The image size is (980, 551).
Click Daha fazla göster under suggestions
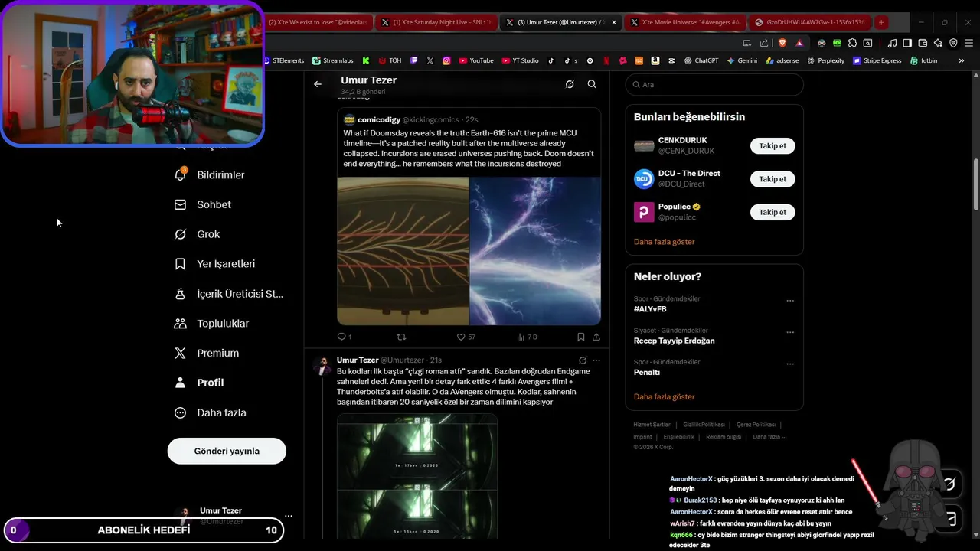[665, 242]
